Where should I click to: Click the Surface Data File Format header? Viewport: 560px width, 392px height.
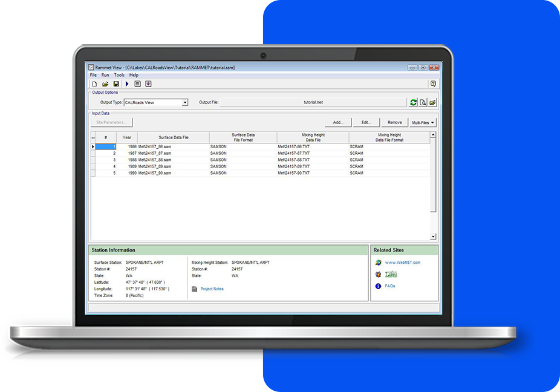(243, 137)
